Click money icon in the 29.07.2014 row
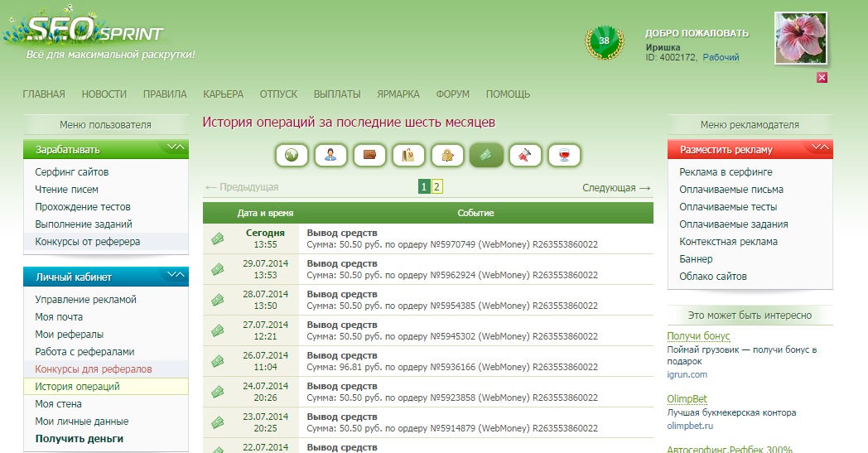 218,269
